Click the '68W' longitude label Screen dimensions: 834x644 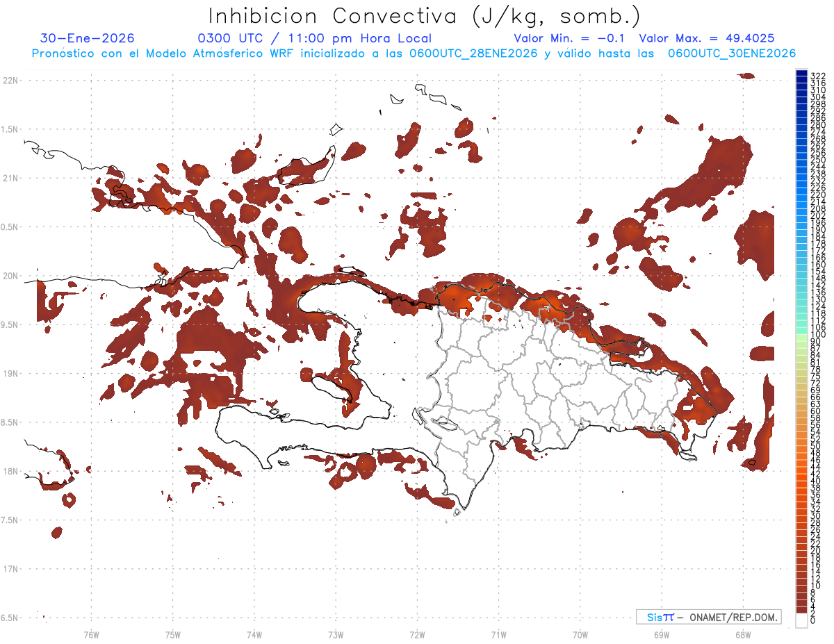tap(743, 634)
